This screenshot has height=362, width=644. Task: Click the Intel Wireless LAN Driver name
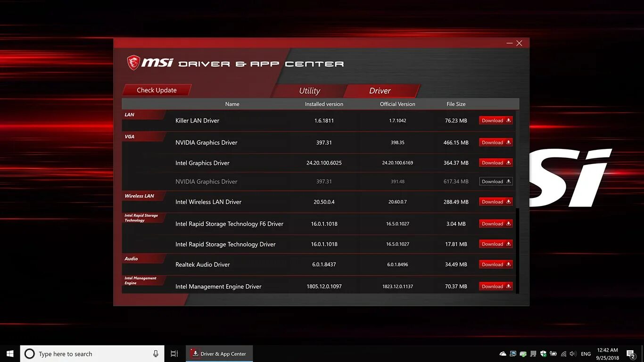tap(208, 202)
